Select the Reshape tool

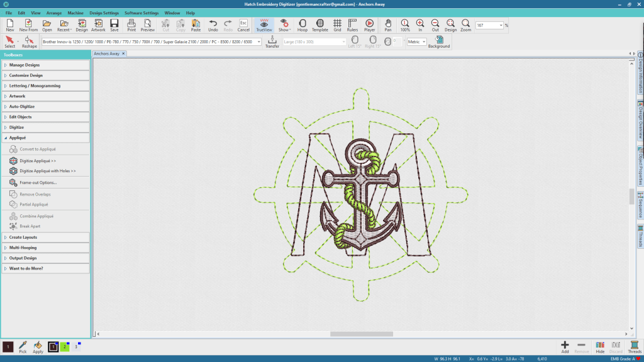click(29, 41)
